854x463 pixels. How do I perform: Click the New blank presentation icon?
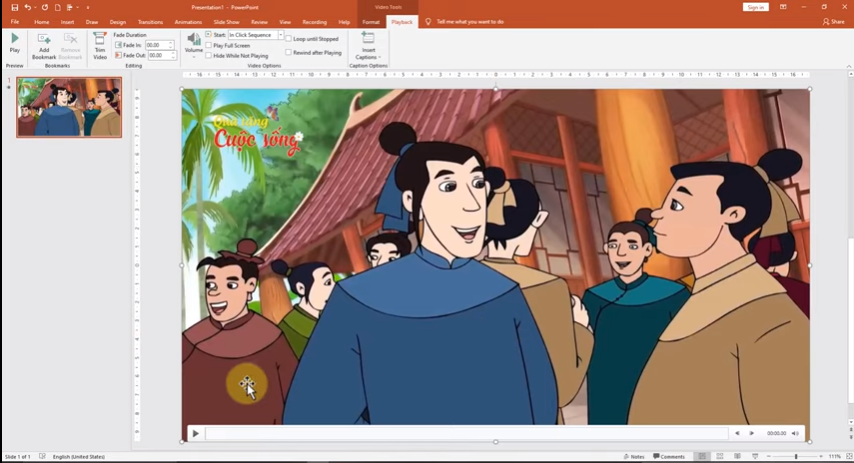point(58,7)
